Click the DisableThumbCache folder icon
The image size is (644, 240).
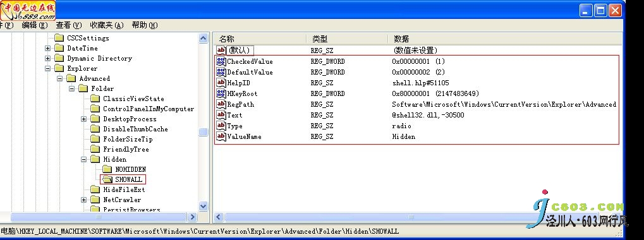[x=95, y=129]
